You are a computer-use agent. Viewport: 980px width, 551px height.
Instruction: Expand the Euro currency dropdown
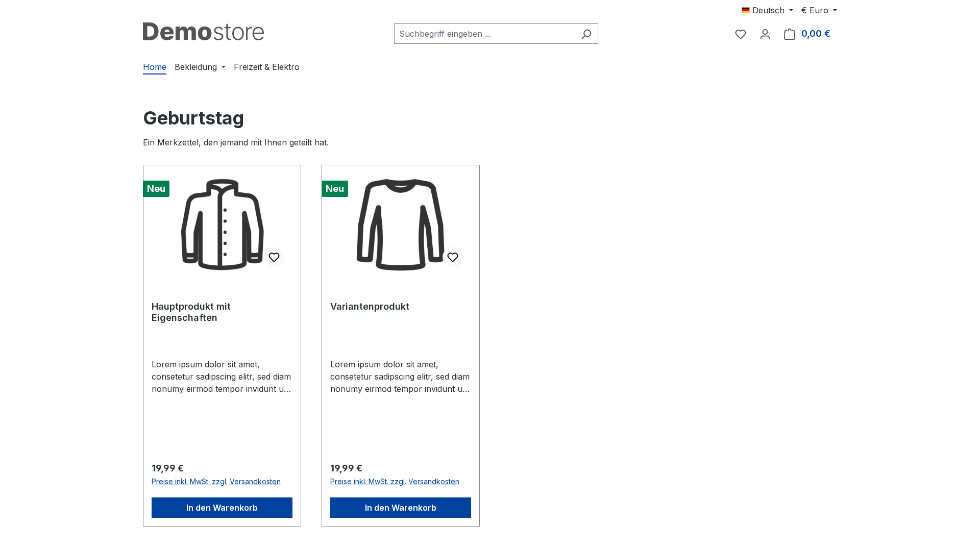pyautogui.click(x=819, y=10)
